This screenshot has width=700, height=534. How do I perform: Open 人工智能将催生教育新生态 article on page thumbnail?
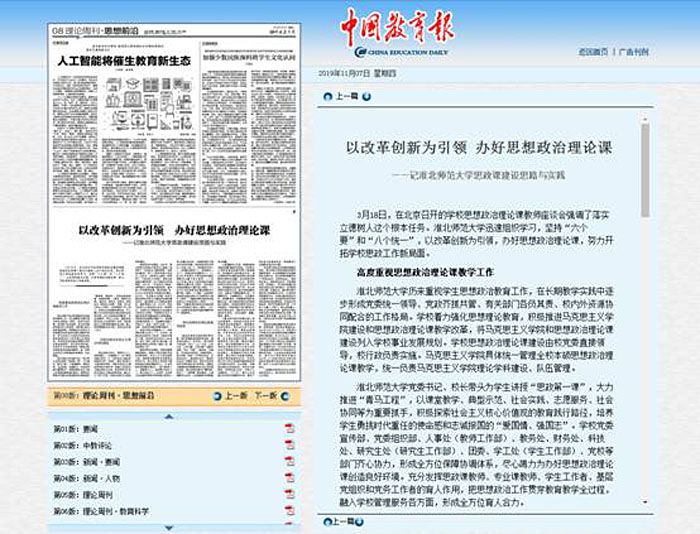124,61
